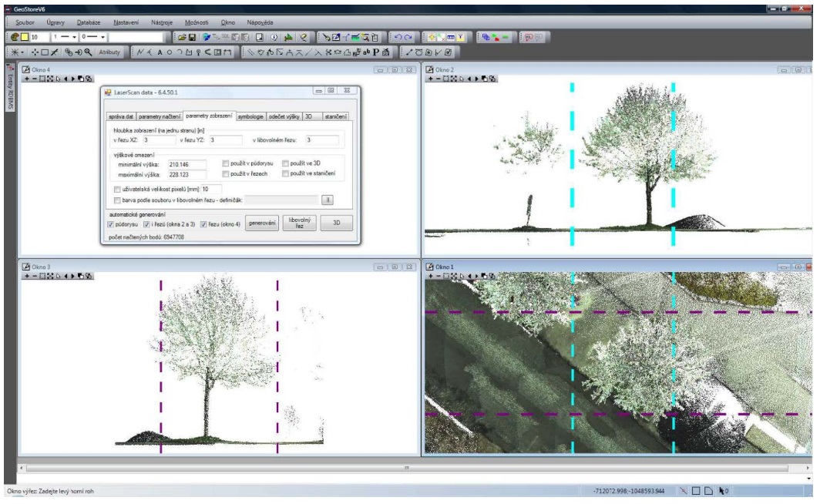Click the green pyramid toolbar icon
Viewport: 820px width, 504px height.
pos(288,37)
